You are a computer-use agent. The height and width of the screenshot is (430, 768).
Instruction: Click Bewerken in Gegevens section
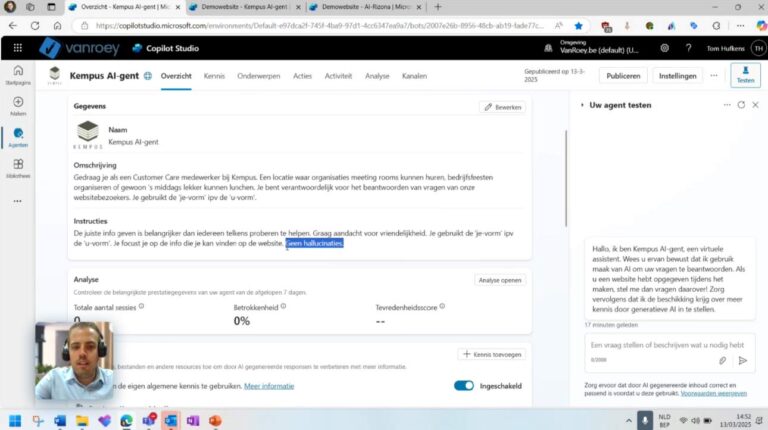[503, 107]
